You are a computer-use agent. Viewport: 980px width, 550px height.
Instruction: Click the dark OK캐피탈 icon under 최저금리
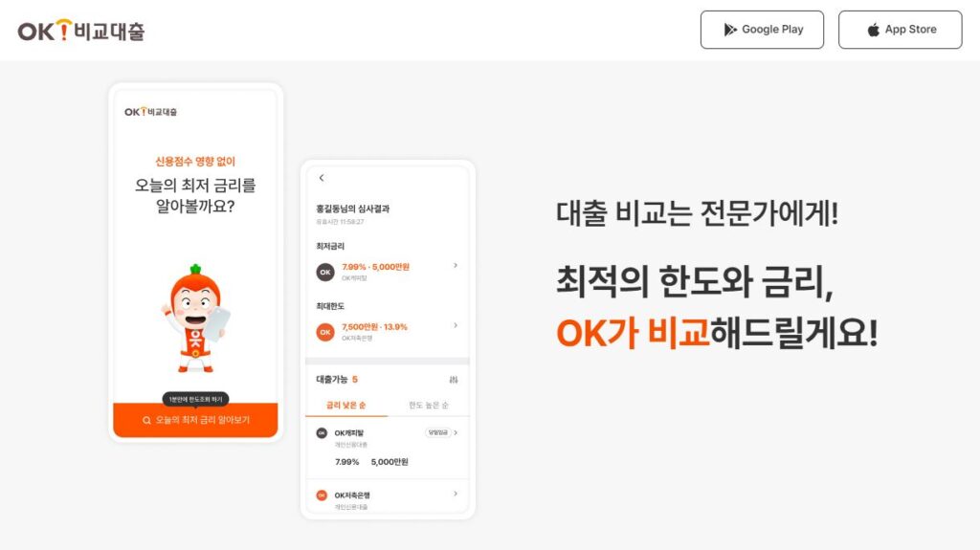[325, 272]
